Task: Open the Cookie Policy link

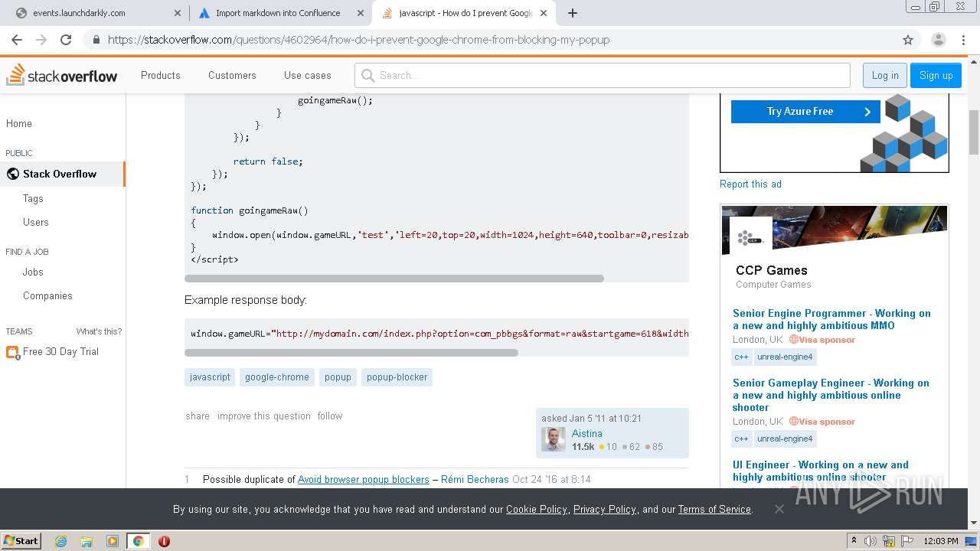Action: 537,509
